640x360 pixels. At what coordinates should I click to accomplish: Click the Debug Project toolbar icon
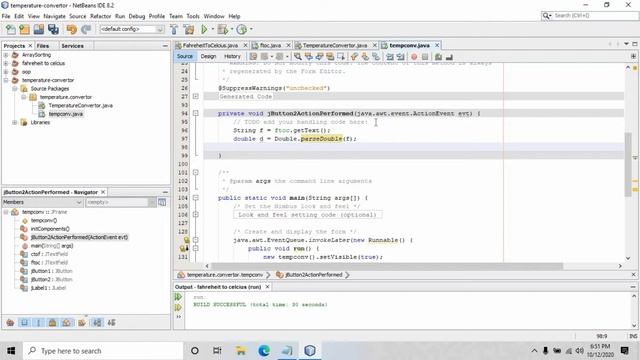[x=222, y=29]
